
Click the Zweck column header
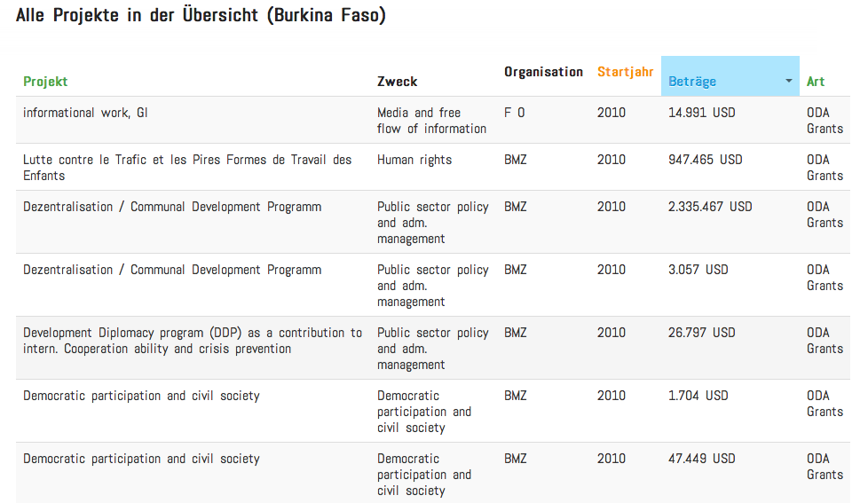coord(397,82)
